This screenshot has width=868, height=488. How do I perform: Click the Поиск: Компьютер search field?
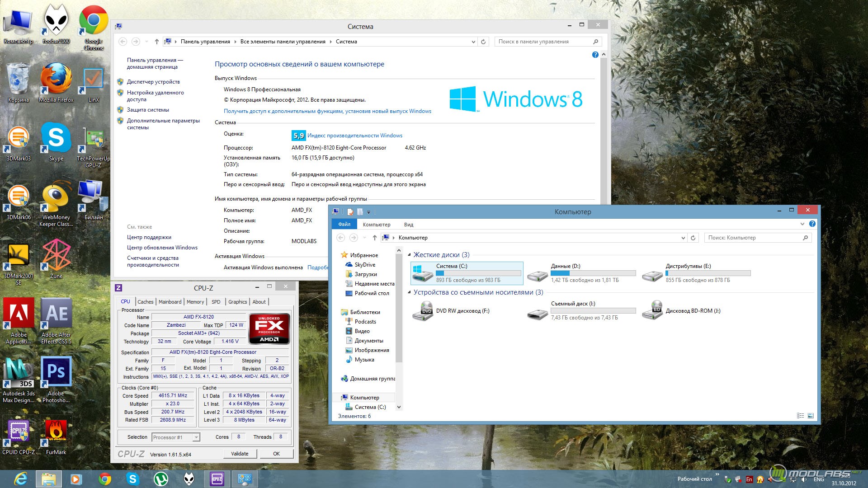[x=758, y=238]
